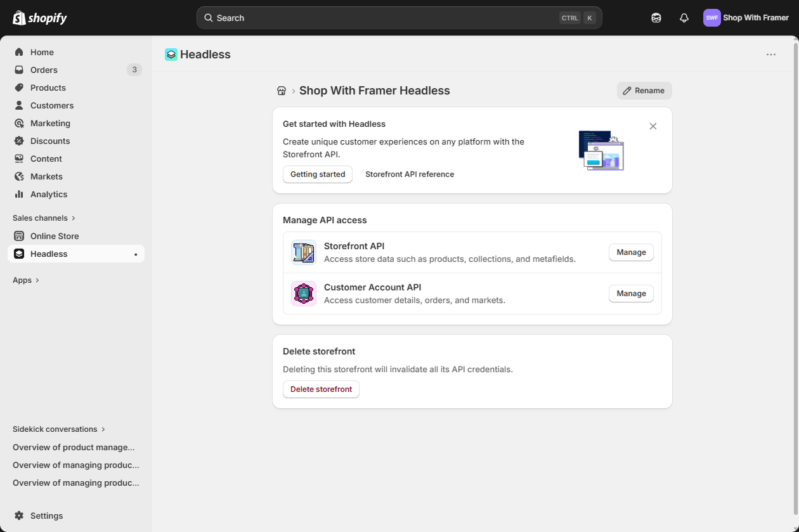
Task: Click the Shopify logo
Action: pos(40,18)
